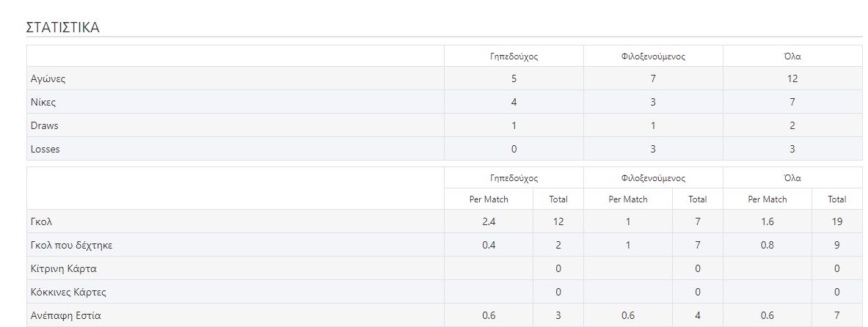Viewport: 868px width, 327px height.
Task: Select the Γκολ που δέχτηκε row label
Action: 71,246
